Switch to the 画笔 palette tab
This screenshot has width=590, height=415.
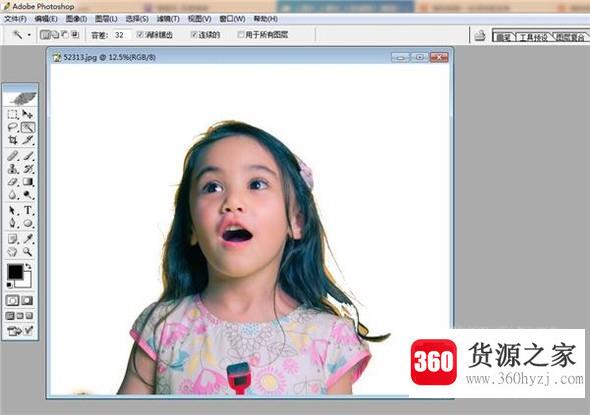503,37
